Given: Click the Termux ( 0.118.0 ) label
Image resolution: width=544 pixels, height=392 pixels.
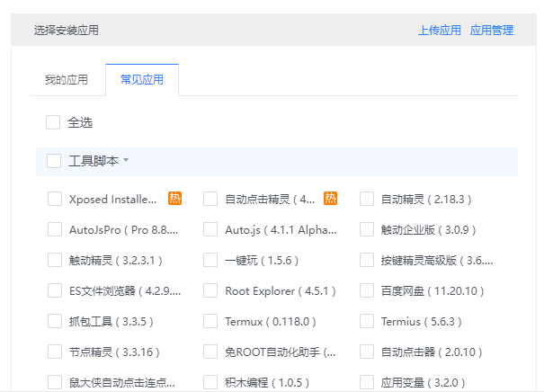Looking at the screenshot, I should [x=271, y=322].
